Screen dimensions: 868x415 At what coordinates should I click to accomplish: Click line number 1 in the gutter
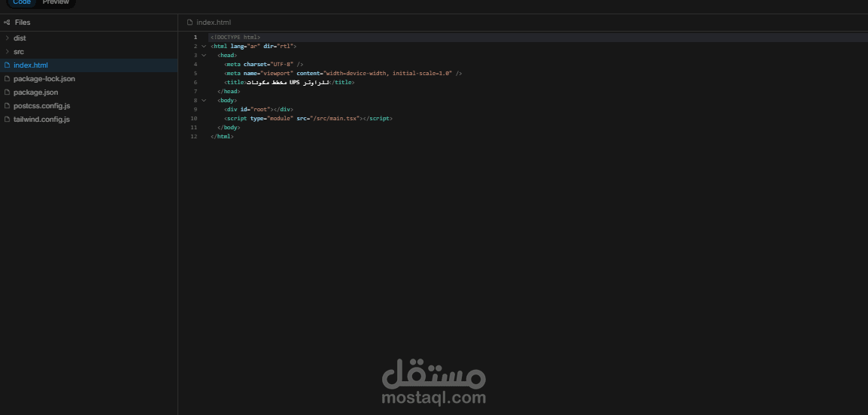pos(195,37)
